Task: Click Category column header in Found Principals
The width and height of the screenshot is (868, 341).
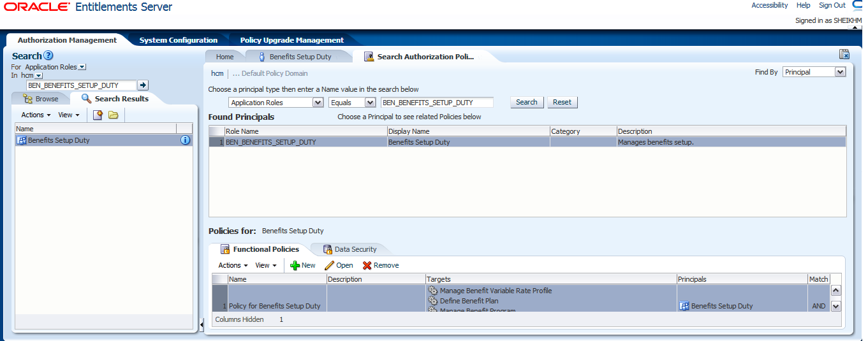Action: tap(583, 131)
